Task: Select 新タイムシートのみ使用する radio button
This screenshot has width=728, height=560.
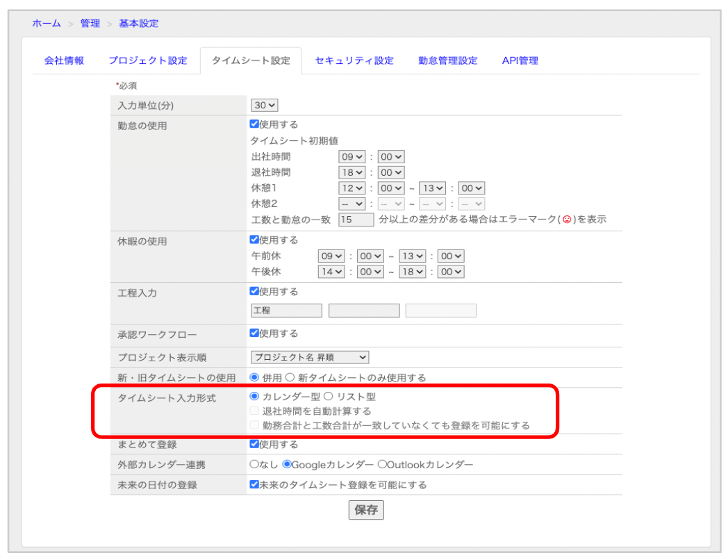Action: tap(290, 377)
